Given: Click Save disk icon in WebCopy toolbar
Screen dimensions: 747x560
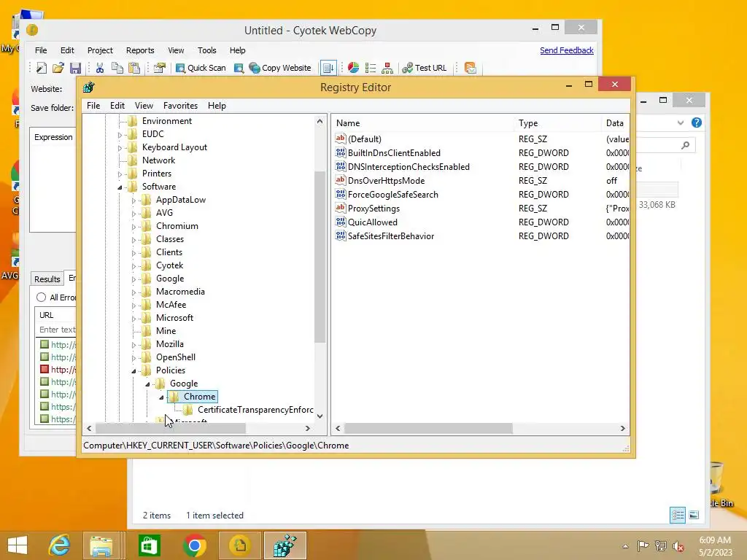Looking at the screenshot, I should point(75,68).
